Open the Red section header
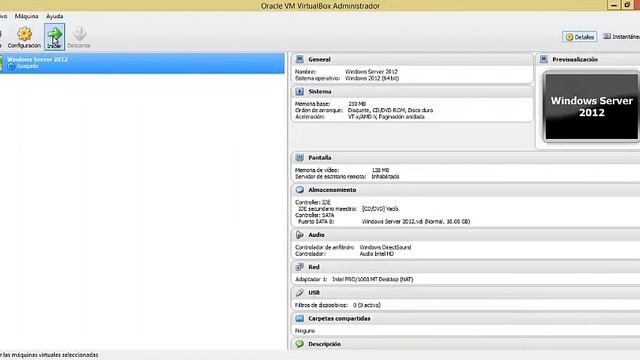This screenshot has height=360, width=640. [x=466, y=267]
